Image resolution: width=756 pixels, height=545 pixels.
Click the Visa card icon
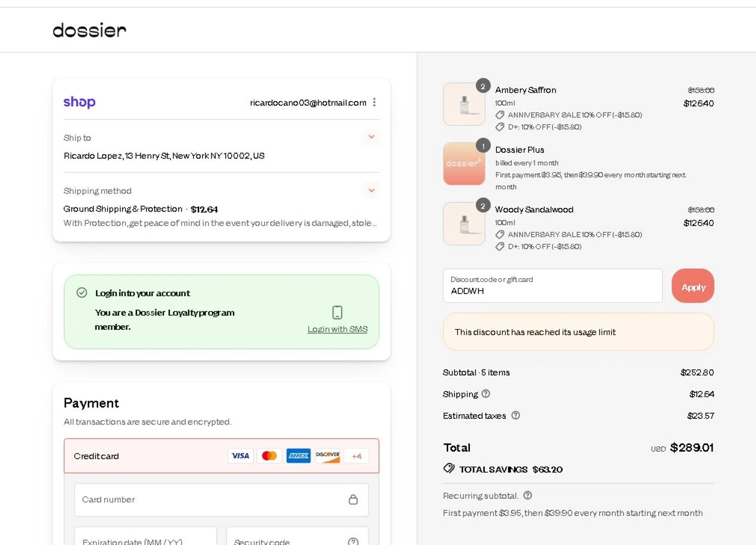coord(240,456)
